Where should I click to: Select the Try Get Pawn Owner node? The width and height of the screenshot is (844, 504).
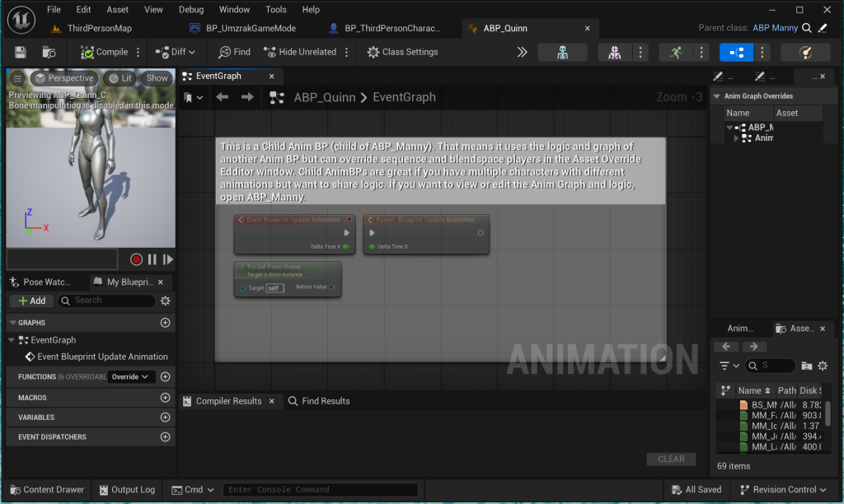tap(288, 279)
